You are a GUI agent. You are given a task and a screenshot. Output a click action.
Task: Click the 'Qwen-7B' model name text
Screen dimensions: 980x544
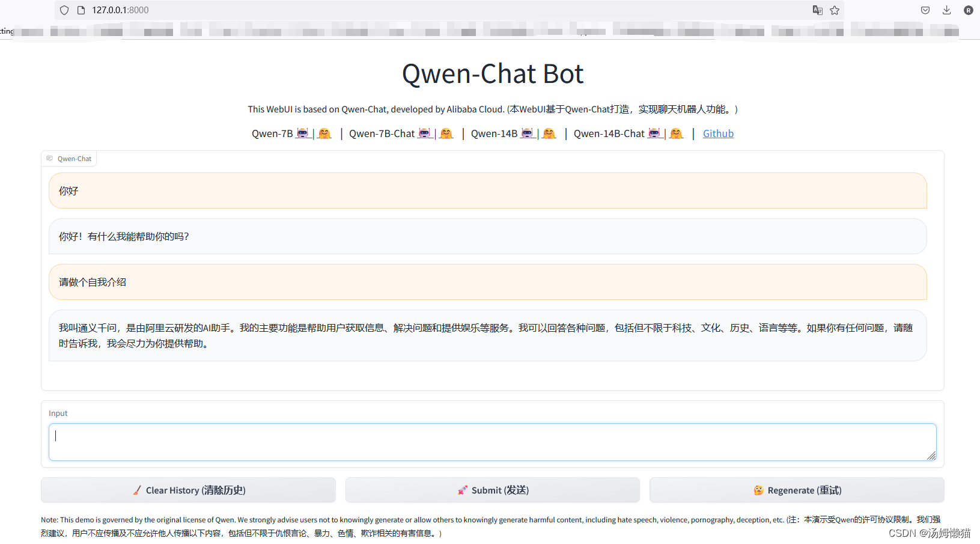pos(272,133)
